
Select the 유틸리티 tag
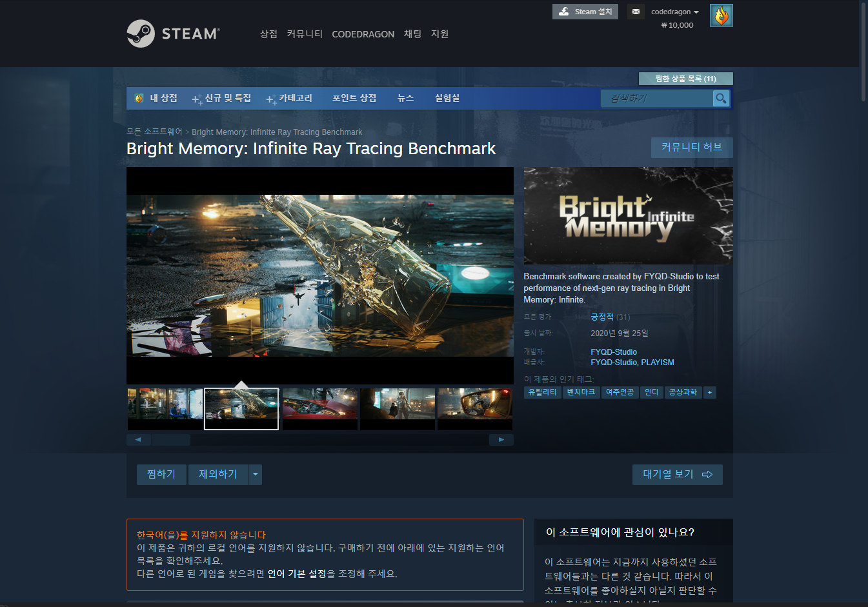pos(542,392)
